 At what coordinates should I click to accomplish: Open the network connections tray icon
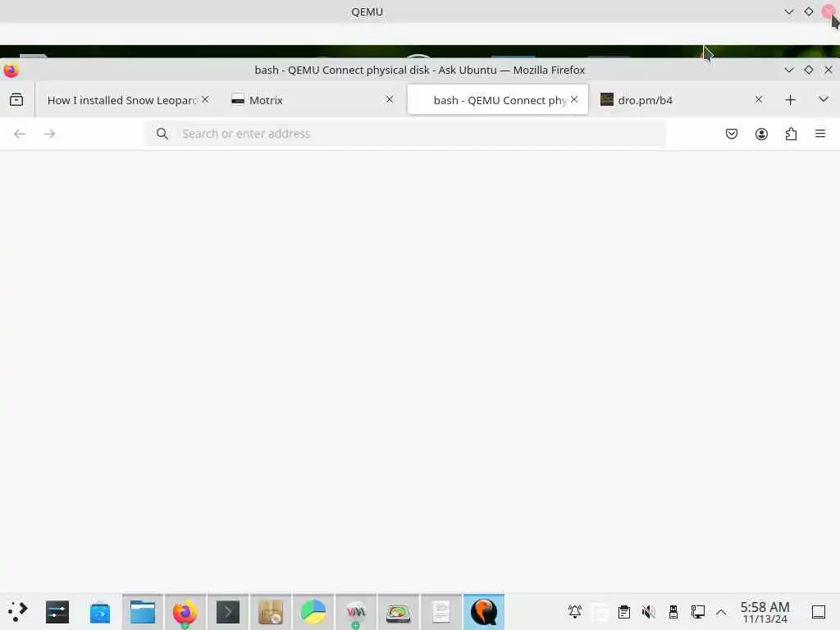pos(697,612)
